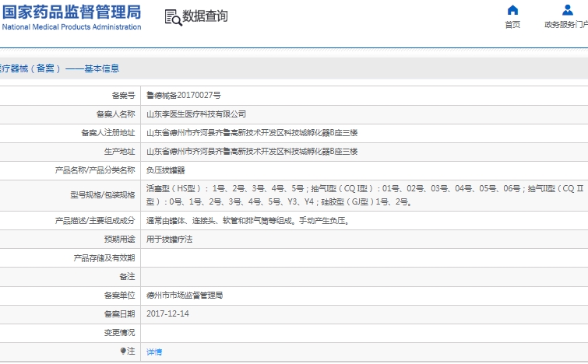Select the value 德州市市场监督管理局
The image size is (588, 364).
(x=185, y=296)
